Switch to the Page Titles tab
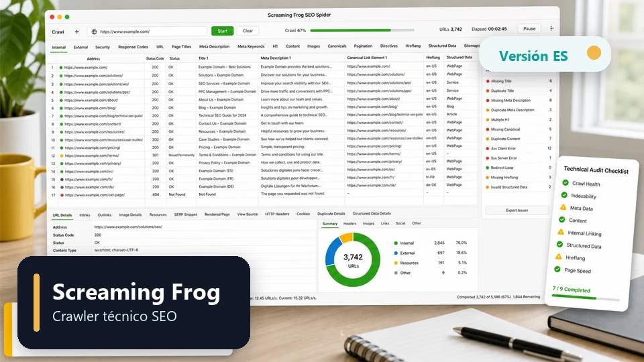The width and height of the screenshot is (644, 362). [181, 47]
